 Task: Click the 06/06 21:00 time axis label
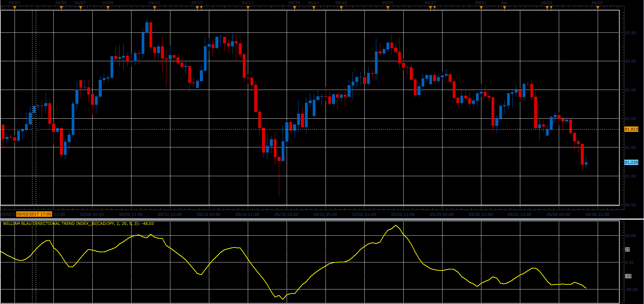tap(597, 214)
